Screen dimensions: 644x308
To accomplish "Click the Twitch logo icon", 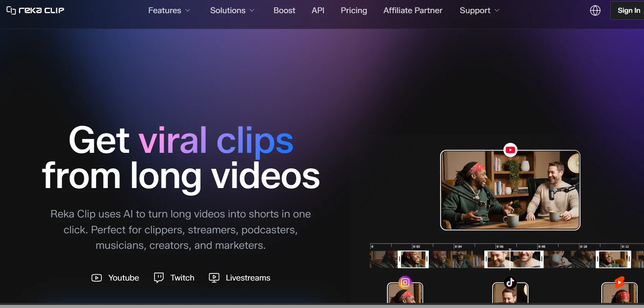I will (159, 278).
